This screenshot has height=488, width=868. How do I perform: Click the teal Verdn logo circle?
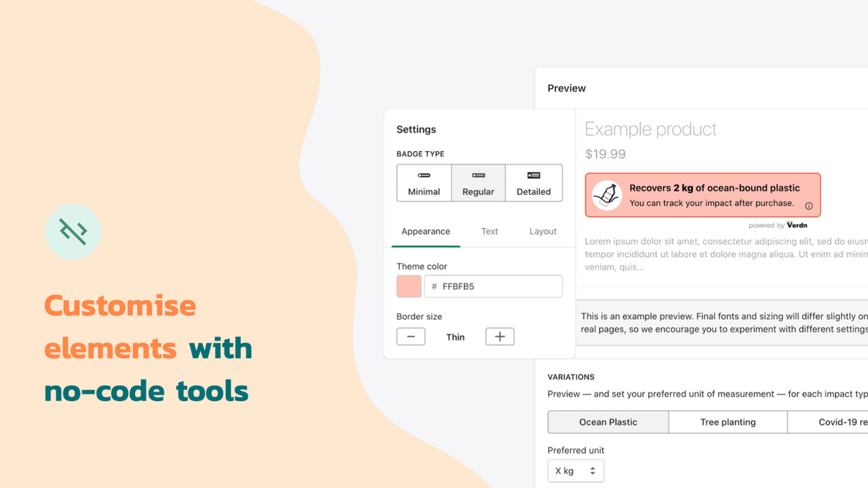click(x=73, y=231)
